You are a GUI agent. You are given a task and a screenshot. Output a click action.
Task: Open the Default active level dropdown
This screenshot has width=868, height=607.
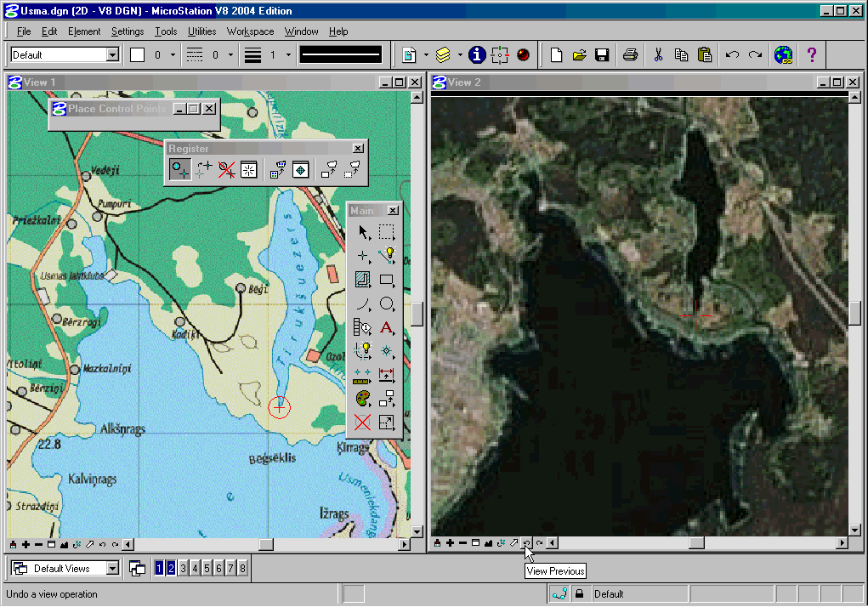[x=113, y=54]
